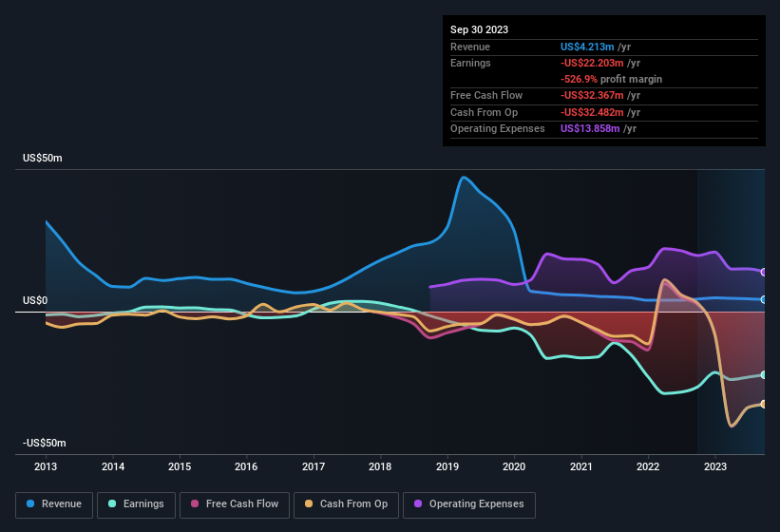This screenshot has width=780, height=532.
Task: Click the 2013 x-axis label
Action: click(46, 466)
